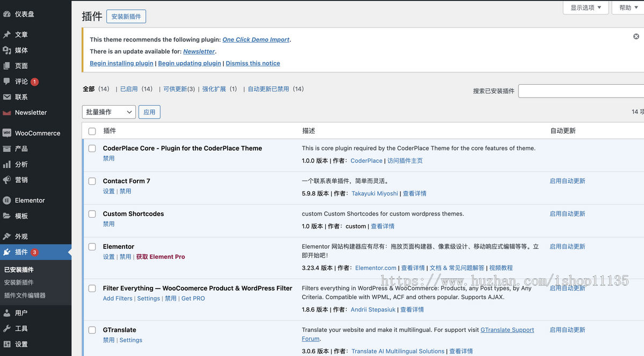Image resolution: width=644 pixels, height=356 pixels.
Task: Click the WooCommerce logo icon
Action: coord(7,133)
